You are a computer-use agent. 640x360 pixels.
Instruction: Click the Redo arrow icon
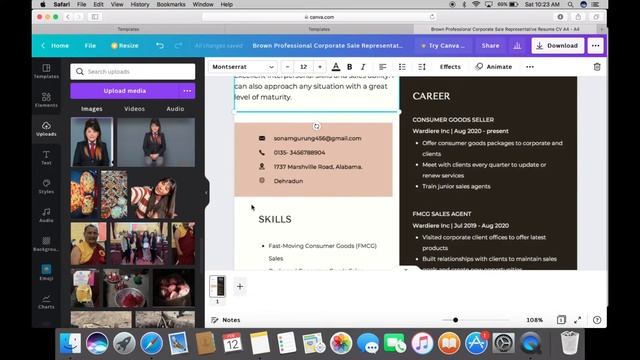[178, 46]
